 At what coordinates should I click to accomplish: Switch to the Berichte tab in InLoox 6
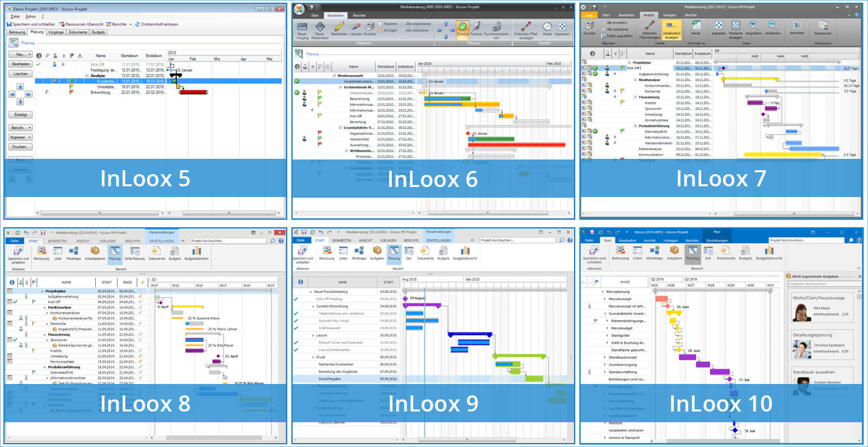pos(359,14)
